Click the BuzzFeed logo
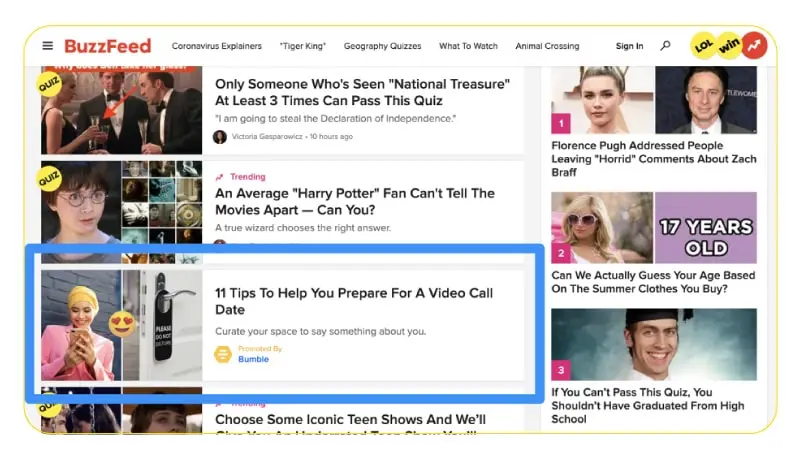Screen dimensions: 800x461 point(108,46)
